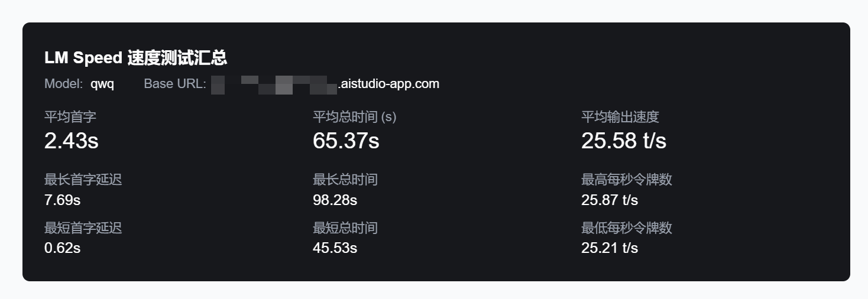Click the .aistudio-app.com URL text
Viewport: 868px width, 299px height.
click(388, 84)
